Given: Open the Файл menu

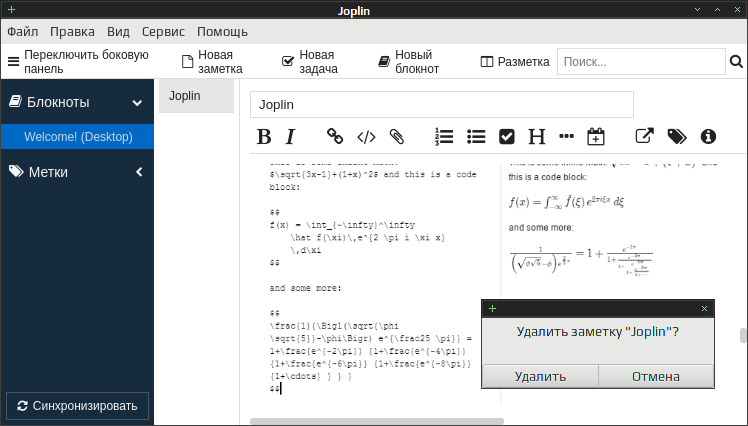Looking at the screenshot, I should coord(22,32).
